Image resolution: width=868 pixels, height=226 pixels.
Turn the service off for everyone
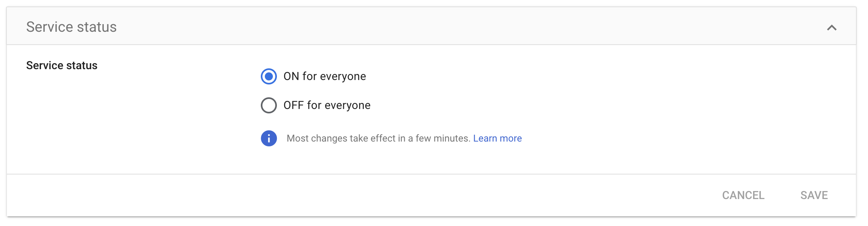click(269, 105)
